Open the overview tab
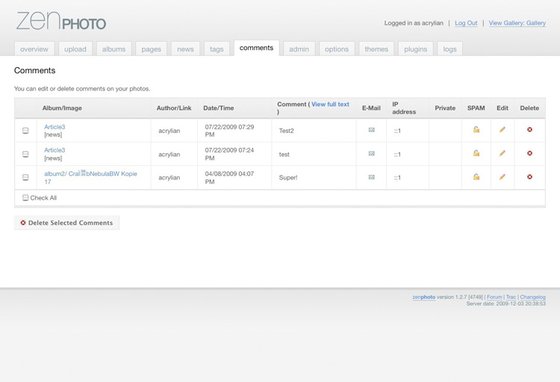 pyautogui.click(x=34, y=49)
